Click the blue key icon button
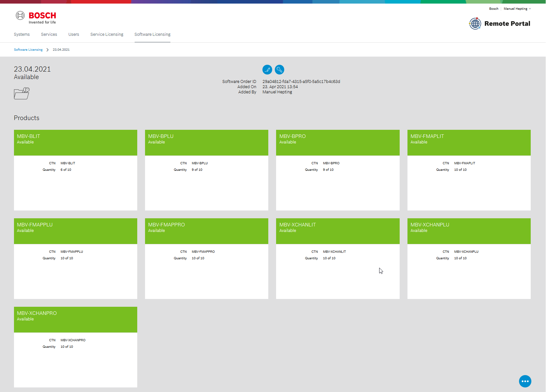 coord(280,69)
